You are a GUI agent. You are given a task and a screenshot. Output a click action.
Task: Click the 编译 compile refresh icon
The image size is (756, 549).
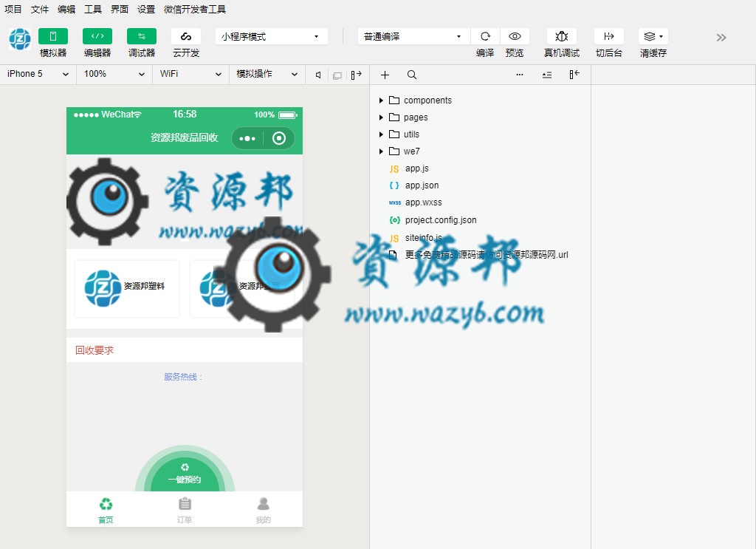pyautogui.click(x=485, y=36)
